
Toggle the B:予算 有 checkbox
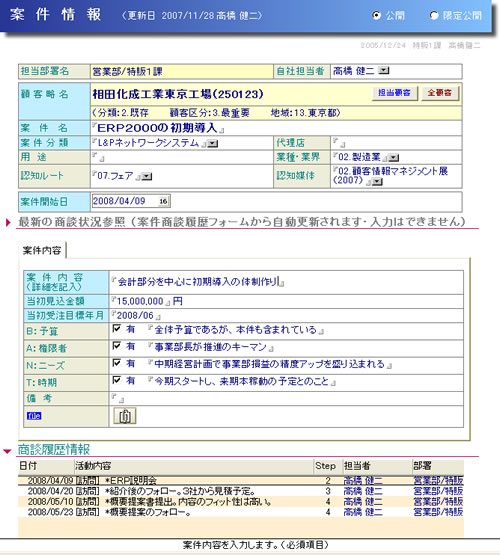(x=117, y=328)
